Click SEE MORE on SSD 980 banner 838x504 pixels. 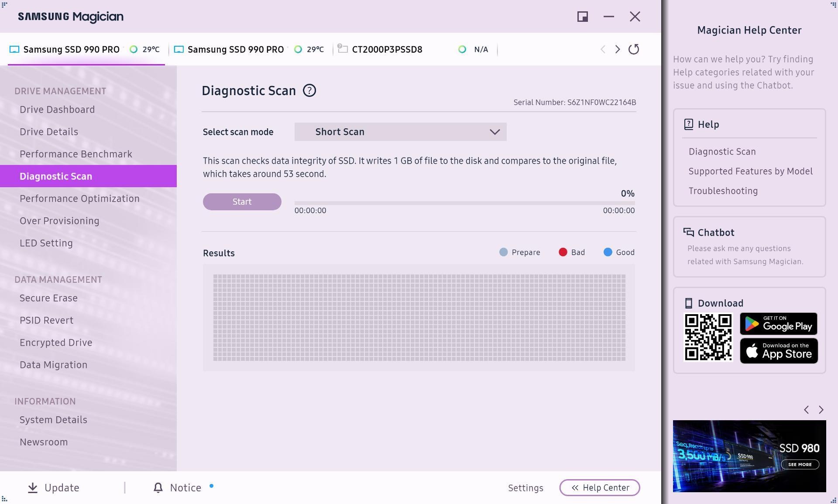click(x=800, y=465)
